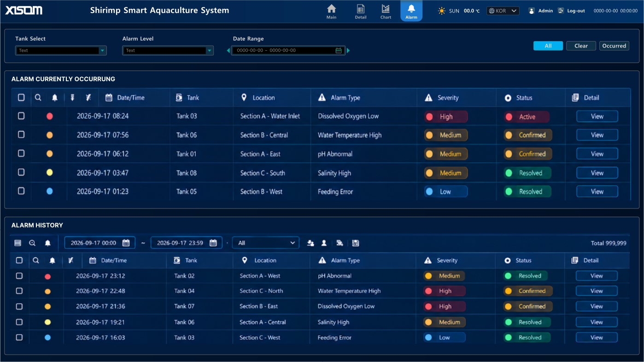Click the Log-out icon
The image size is (644, 362).
[561, 11]
